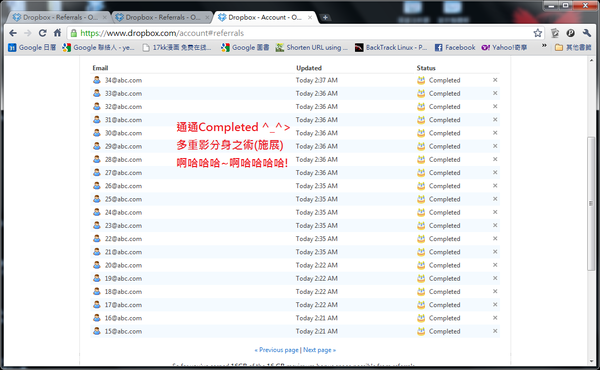Open the wrench settings menu
Screen dimensions: 600x370
[587, 33]
